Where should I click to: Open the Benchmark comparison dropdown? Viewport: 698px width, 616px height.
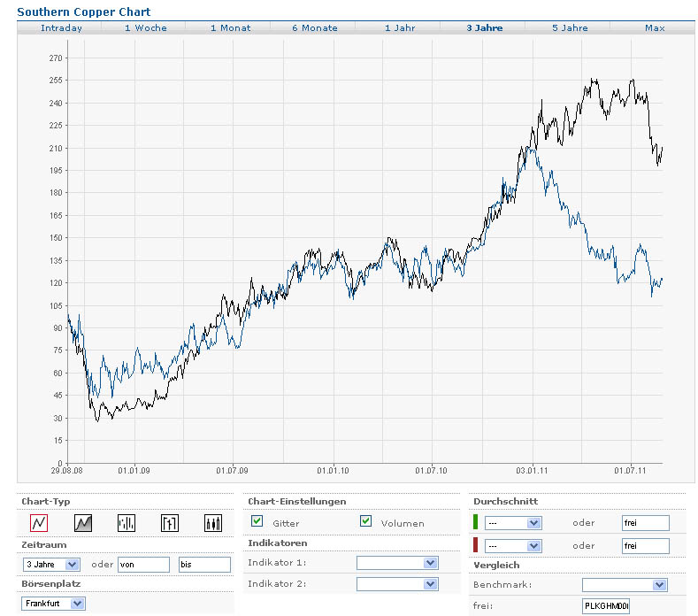click(624, 585)
